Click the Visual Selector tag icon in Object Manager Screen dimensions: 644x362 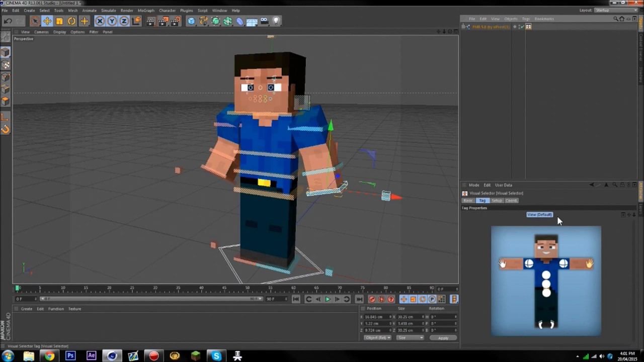528,27
